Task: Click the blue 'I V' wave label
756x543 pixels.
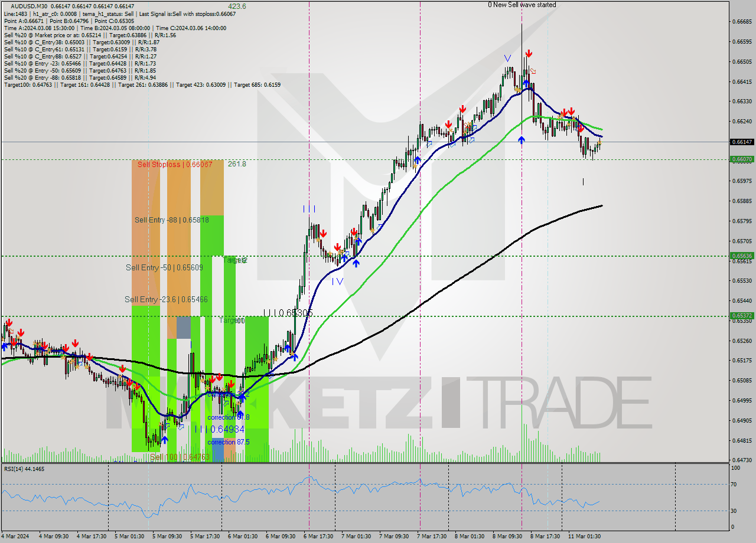Action: [337, 282]
